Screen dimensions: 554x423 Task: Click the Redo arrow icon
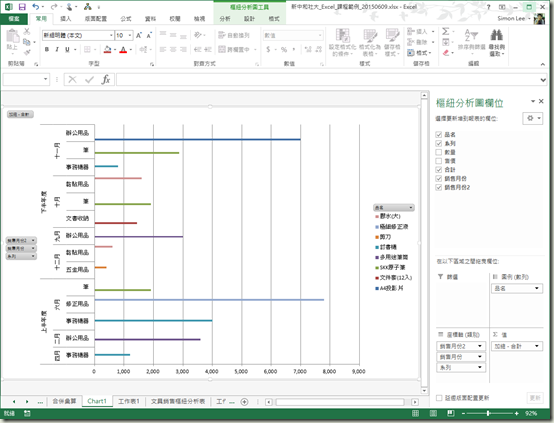[x=54, y=7]
